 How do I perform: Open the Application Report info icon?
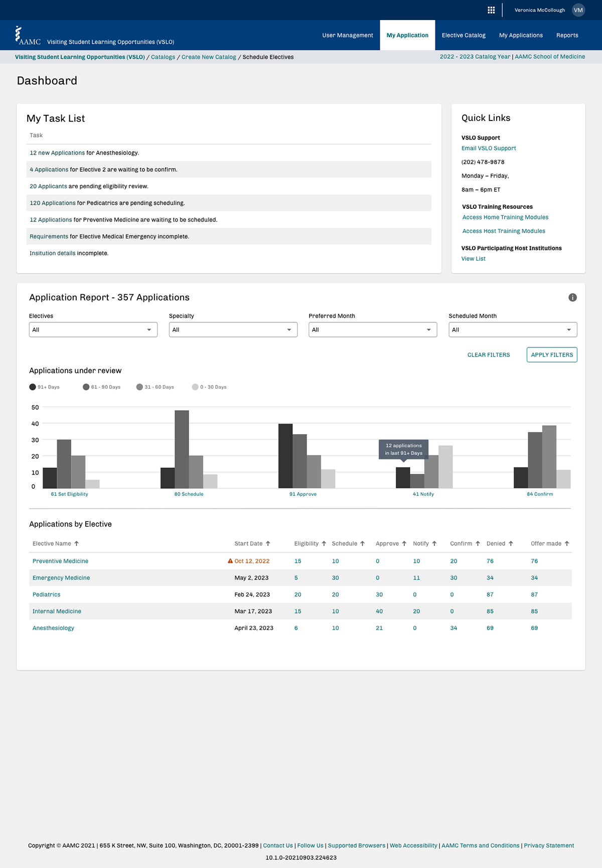point(572,298)
